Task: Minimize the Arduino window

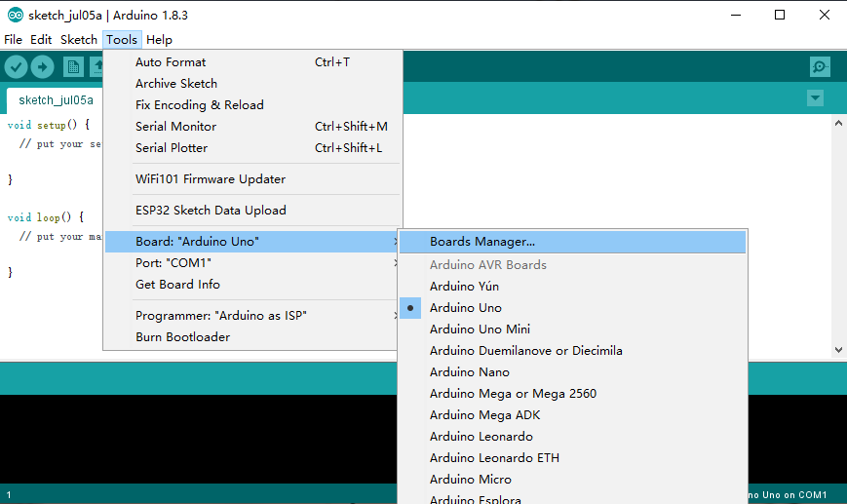Action: pyautogui.click(x=736, y=16)
